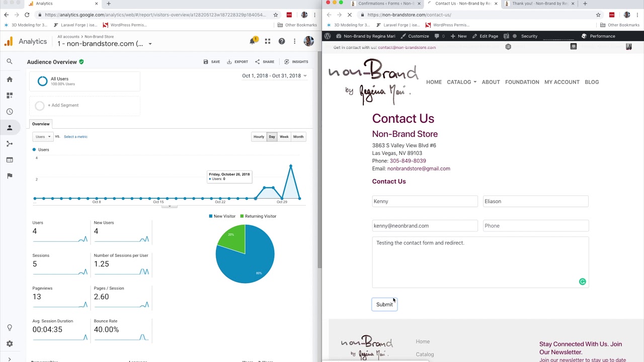Open WordPress logo menu in admin bar

[328, 36]
